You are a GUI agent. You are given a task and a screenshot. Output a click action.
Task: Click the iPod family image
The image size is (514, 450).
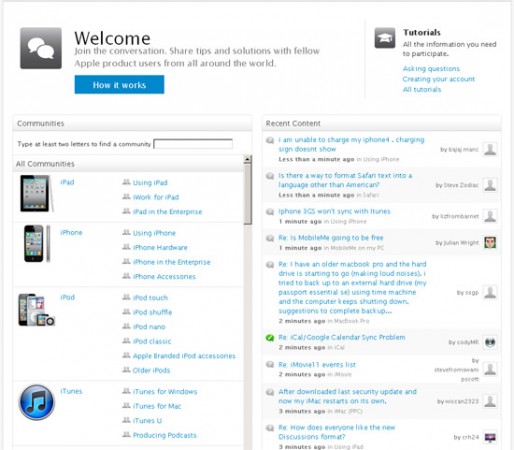36,310
